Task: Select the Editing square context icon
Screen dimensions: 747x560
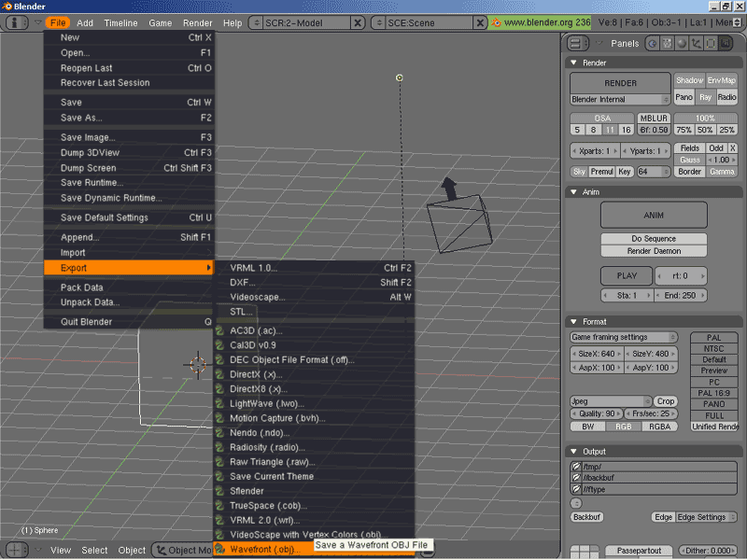Action: click(x=711, y=43)
